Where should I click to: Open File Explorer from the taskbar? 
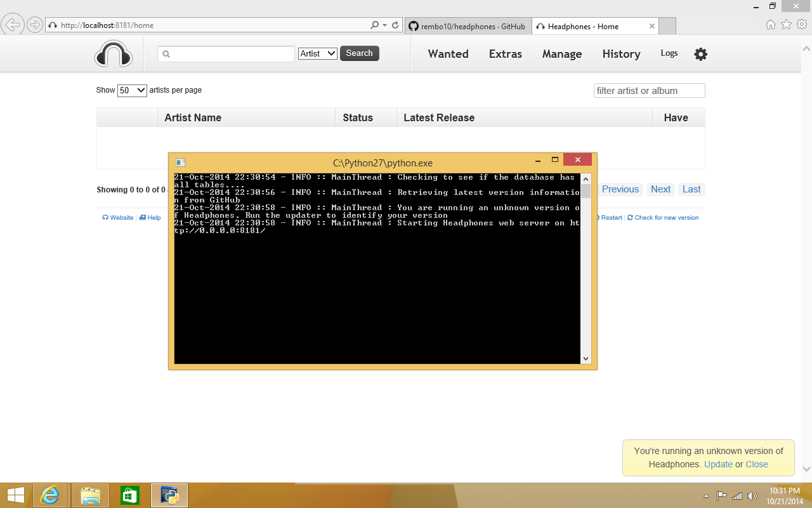coord(91,495)
